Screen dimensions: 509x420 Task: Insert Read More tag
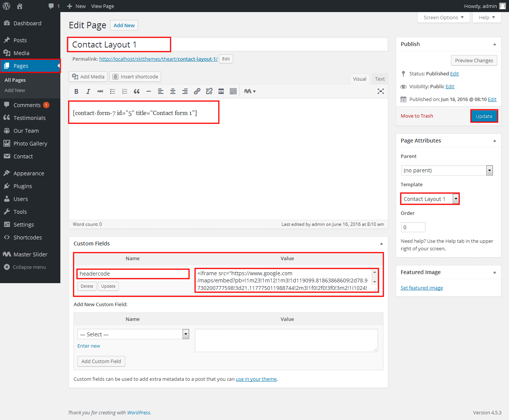[x=221, y=91]
